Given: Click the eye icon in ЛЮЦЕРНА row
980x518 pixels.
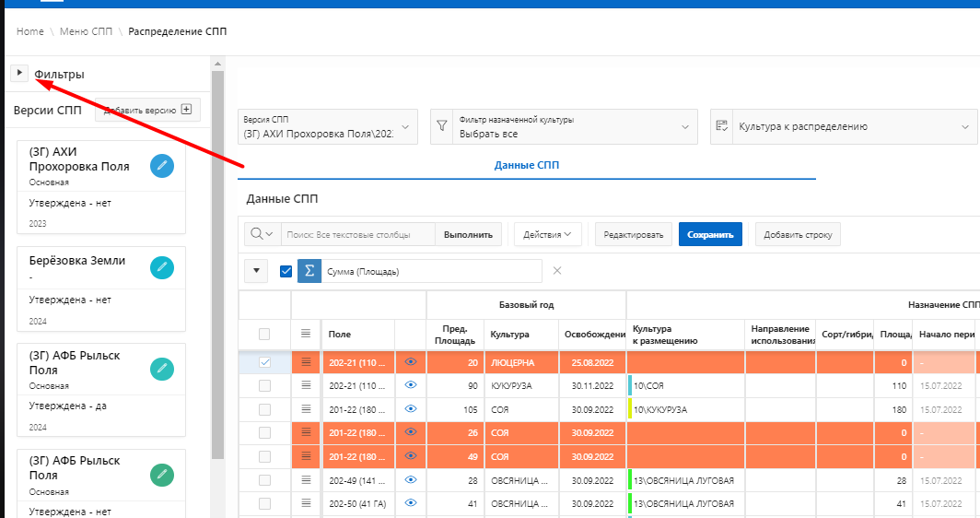Looking at the screenshot, I should [x=411, y=362].
